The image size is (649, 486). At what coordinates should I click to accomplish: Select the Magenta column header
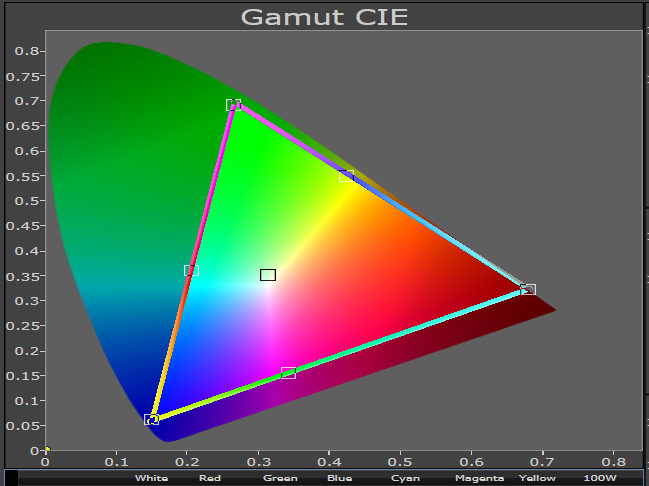(x=479, y=478)
